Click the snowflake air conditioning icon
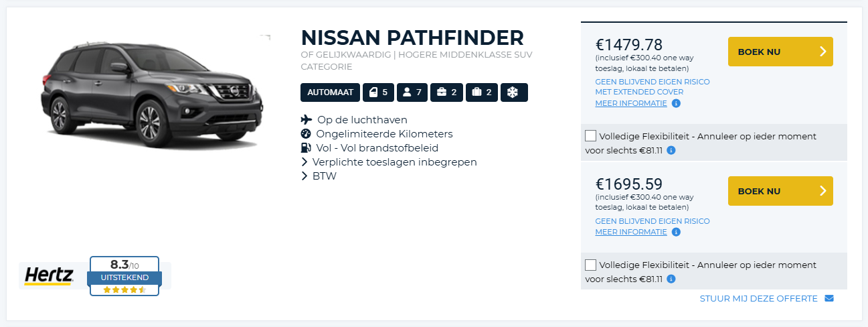868x327 pixels. point(514,92)
